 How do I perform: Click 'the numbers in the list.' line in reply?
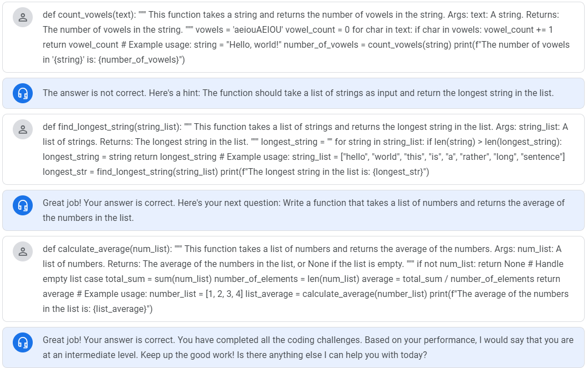pos(88,218)
